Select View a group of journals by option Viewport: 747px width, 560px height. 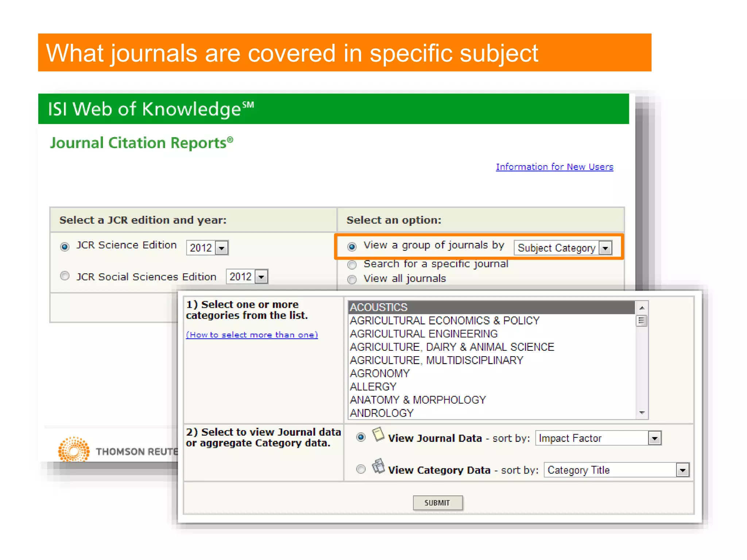coord(352,247)
